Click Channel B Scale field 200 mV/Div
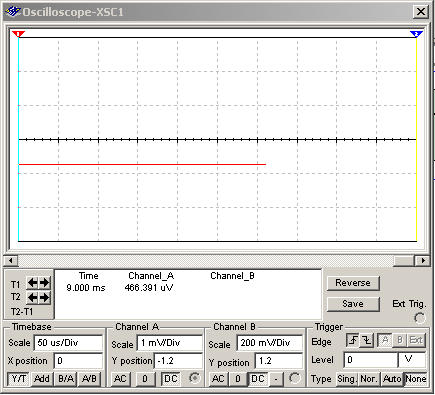Screen dimensions: 435x395 (x=269, y=343)
